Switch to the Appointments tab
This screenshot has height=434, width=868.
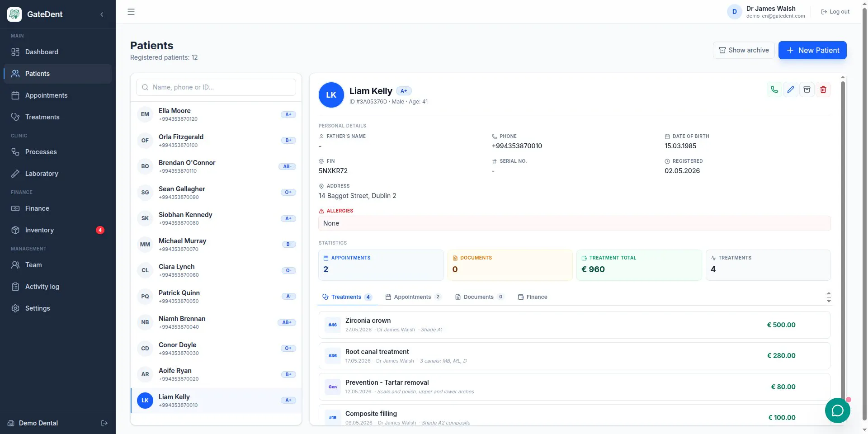[x=413, y=297]
